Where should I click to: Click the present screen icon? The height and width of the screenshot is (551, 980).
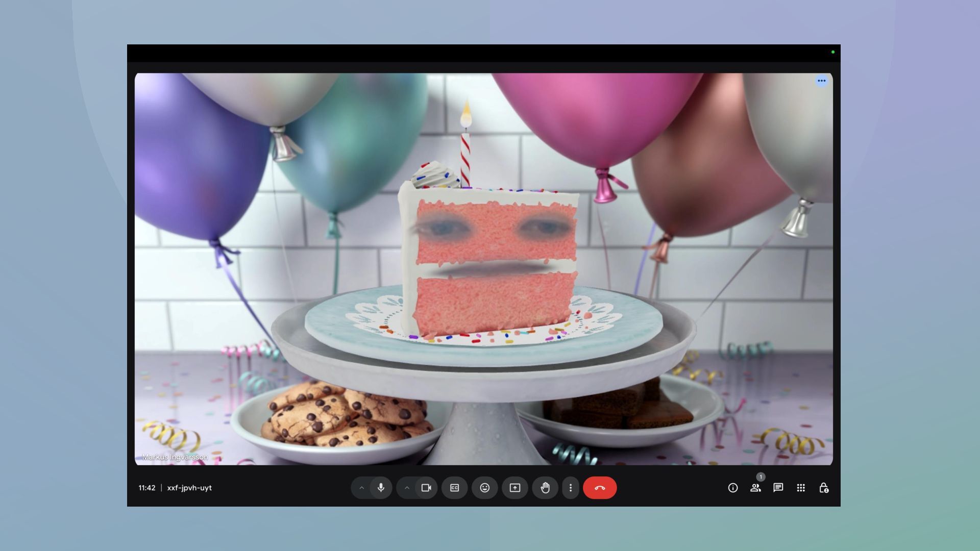(x=514, y=488)
